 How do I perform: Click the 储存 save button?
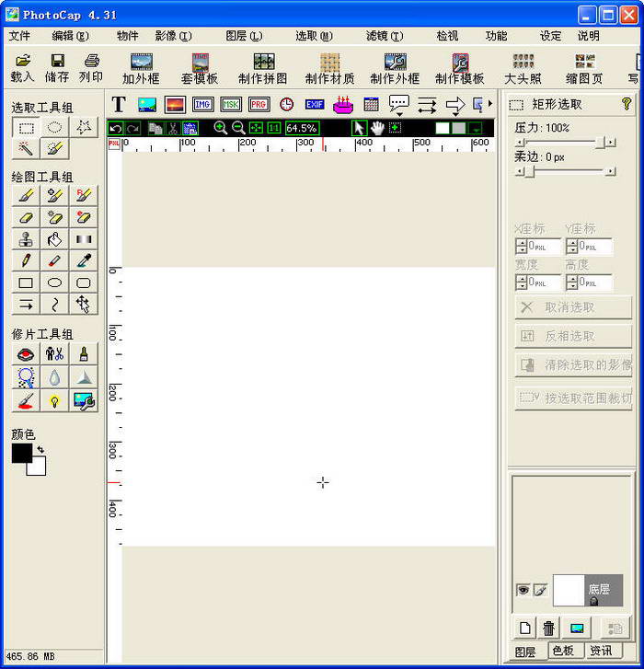point(57,68)
